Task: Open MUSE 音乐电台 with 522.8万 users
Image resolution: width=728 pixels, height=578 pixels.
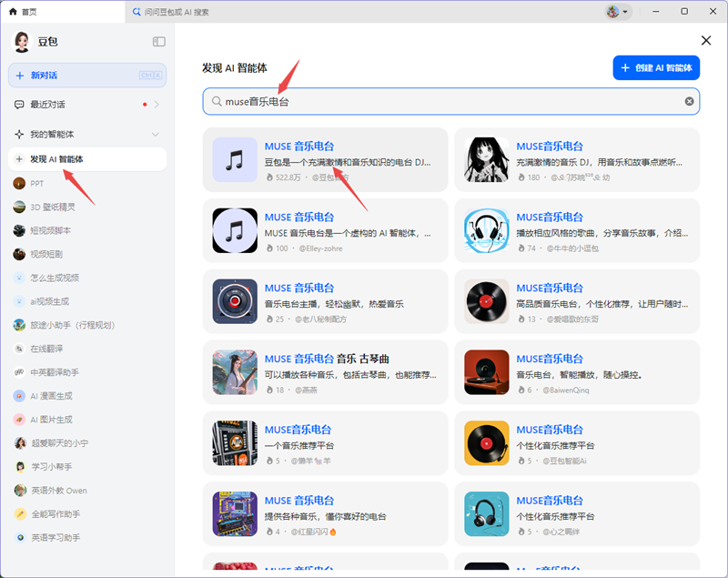Action: point(326,159)
